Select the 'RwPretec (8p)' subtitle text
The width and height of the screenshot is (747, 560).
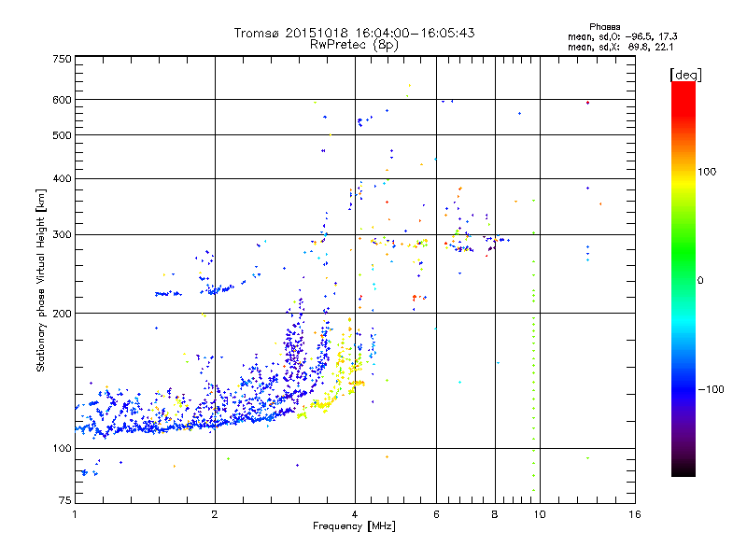pos(354,45)
